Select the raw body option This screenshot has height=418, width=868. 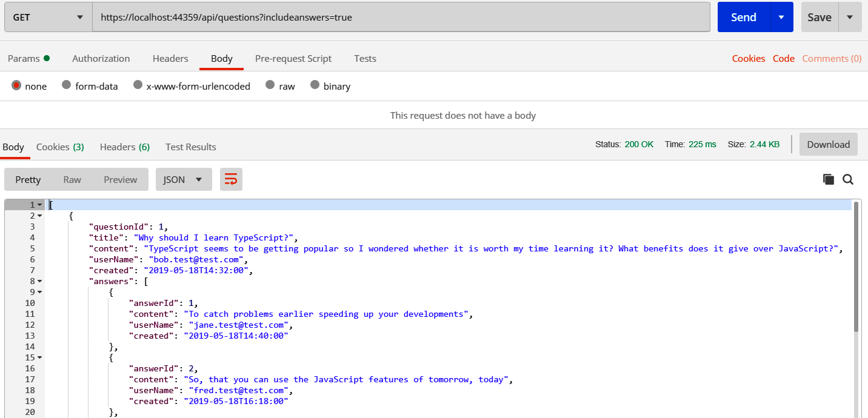point(270,86)
